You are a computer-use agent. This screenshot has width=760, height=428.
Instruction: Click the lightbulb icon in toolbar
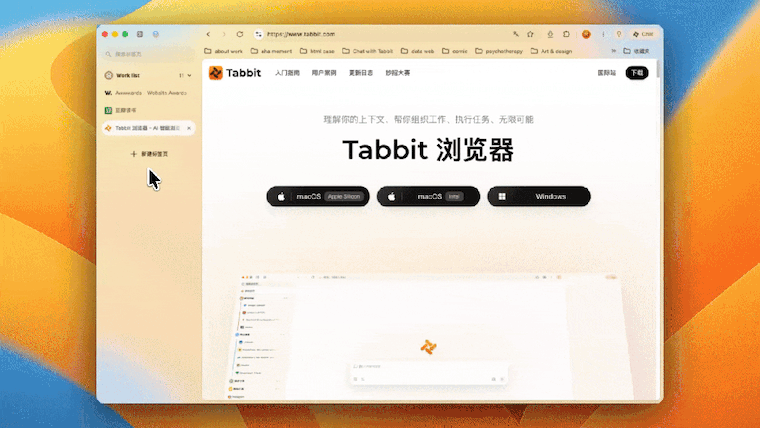tap(619, 34)
